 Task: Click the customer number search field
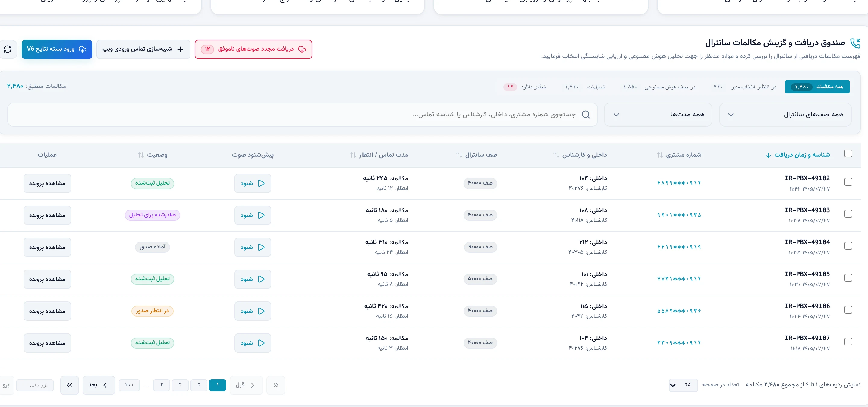pyautogui.click(x=302, y=115)
